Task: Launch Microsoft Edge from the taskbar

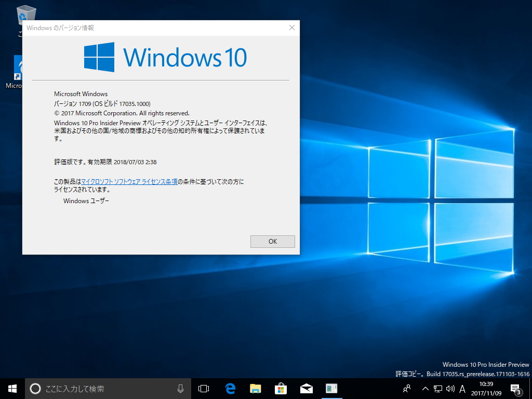Action: (x=229, y=388)
